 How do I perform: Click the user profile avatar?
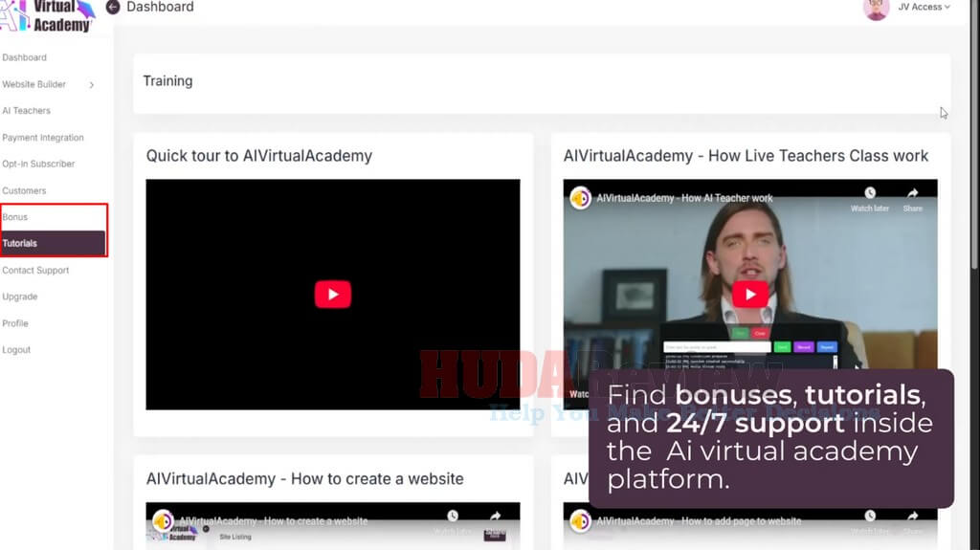pyautogui.click(x=876, y=9)
